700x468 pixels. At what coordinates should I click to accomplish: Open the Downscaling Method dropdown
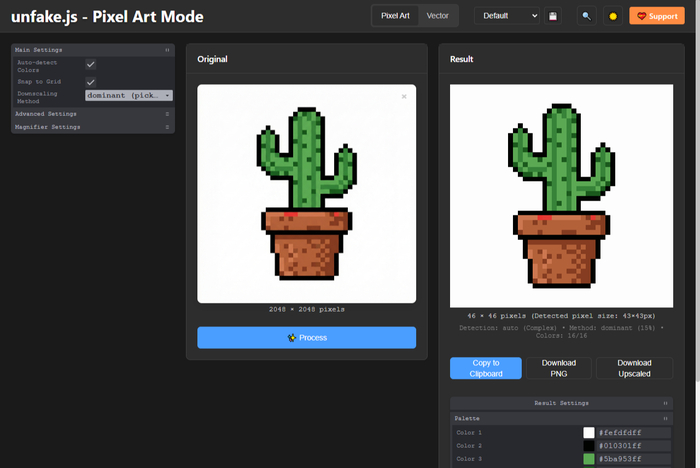point(128,96)
